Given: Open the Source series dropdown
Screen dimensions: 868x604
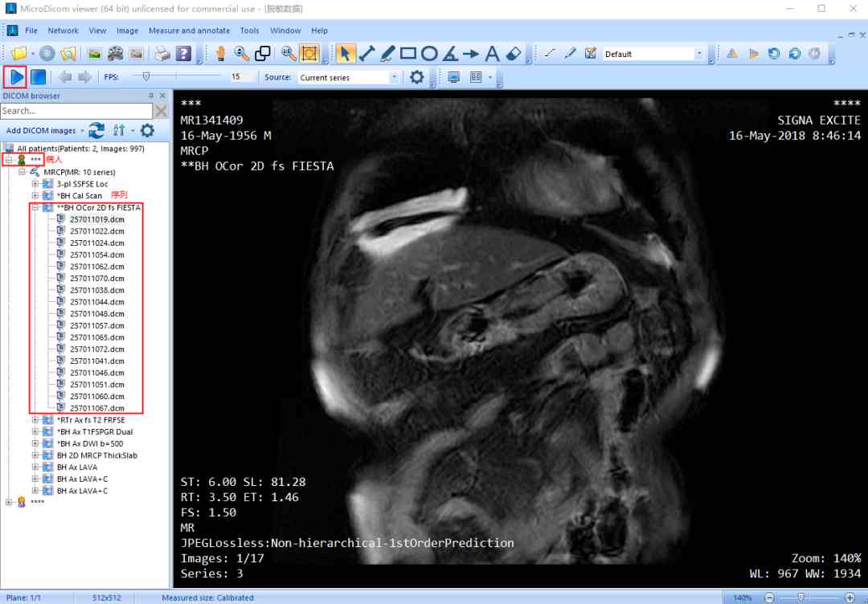Looking at the screenshot, I should [394, 78].
